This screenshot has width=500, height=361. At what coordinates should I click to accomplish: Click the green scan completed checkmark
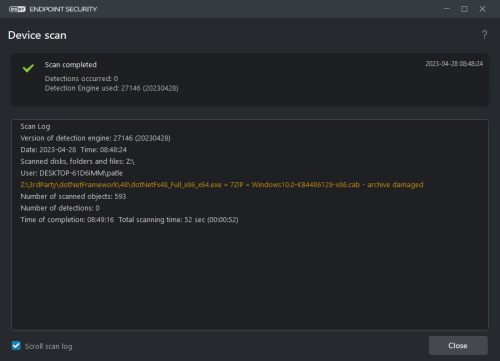28,68
